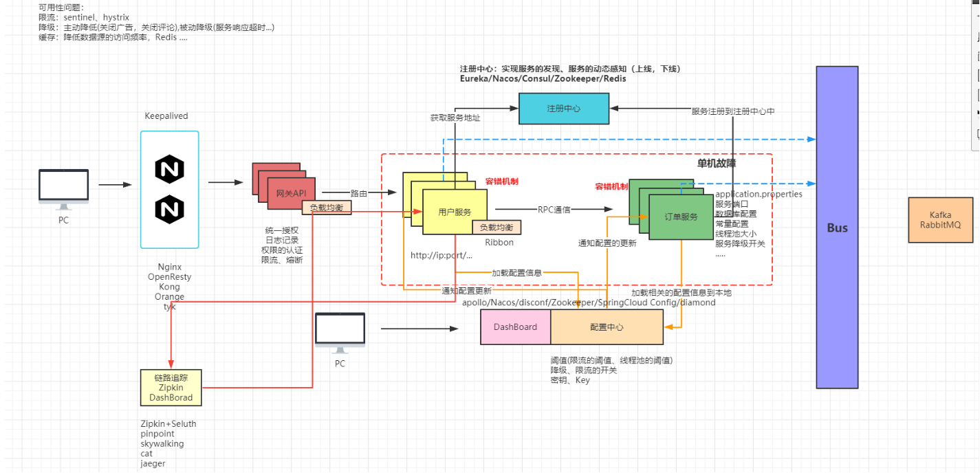Viewport: 980px width, 475px height.
Task: Click the 链路追踪 Zipkin DashBorad box
Action: (171, 388)
